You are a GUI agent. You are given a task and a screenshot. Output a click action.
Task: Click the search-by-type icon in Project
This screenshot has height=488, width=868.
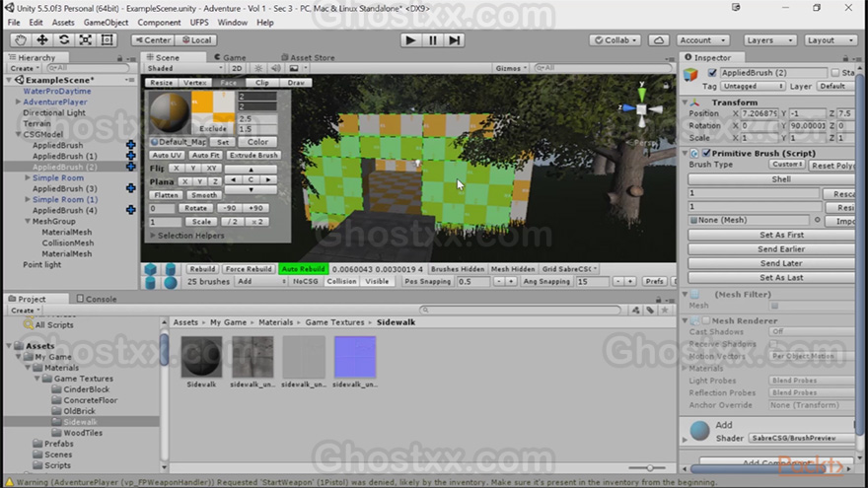pos(636,310)
